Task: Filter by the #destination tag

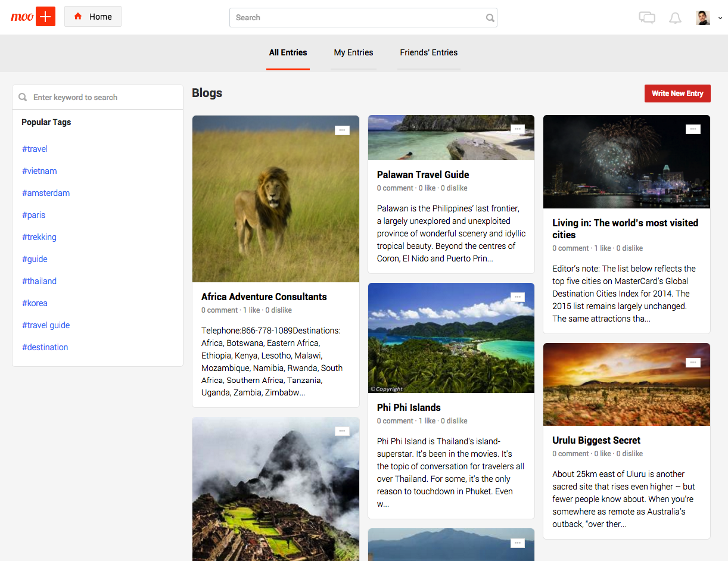Action: [x=45, y=347]
